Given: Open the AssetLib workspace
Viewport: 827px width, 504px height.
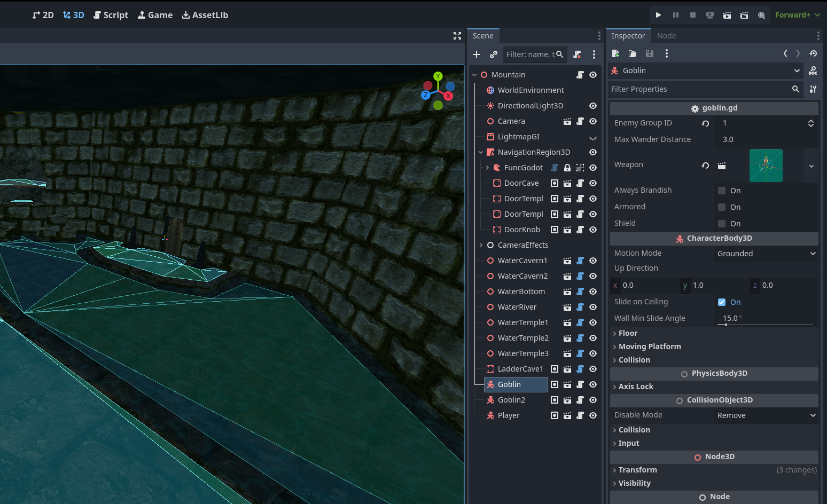Looking at the screenshot, I should tap(205, 15).
